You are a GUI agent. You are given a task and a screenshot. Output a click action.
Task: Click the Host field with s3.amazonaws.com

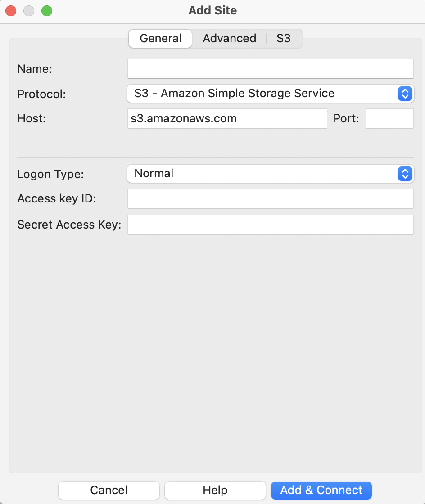click(x=227, y=118)
